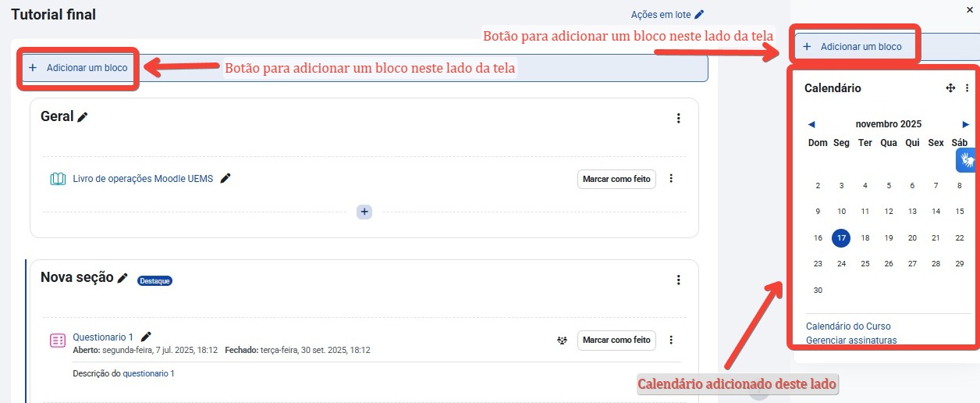
Task: Select day 19 in the calendar
Action: point(889,238)
